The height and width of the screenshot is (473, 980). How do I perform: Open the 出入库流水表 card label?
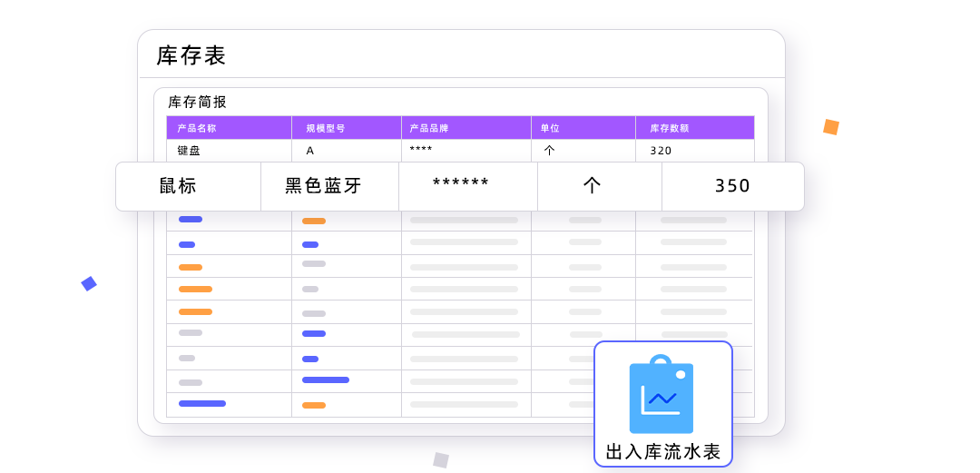(663, 452)
